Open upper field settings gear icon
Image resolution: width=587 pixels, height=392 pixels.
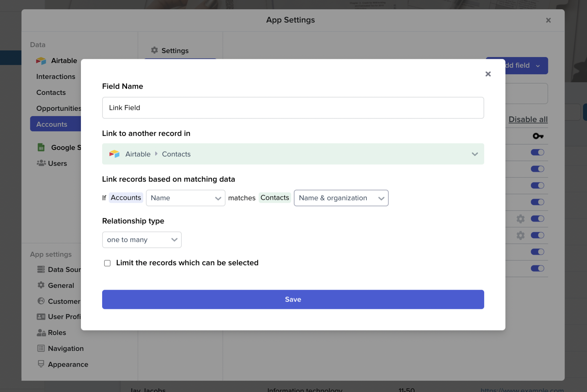coord(520,219)
